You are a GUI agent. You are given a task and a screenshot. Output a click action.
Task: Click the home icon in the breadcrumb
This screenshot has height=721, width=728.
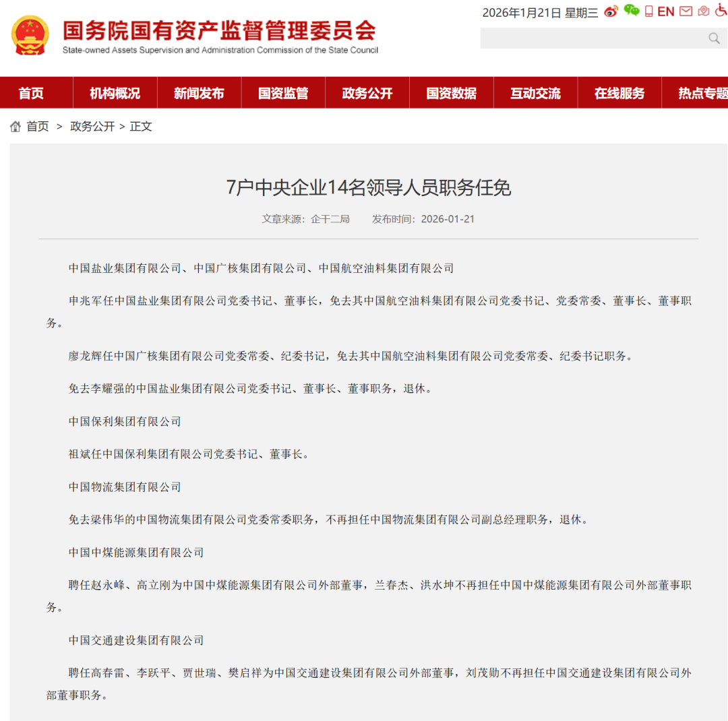14,126
